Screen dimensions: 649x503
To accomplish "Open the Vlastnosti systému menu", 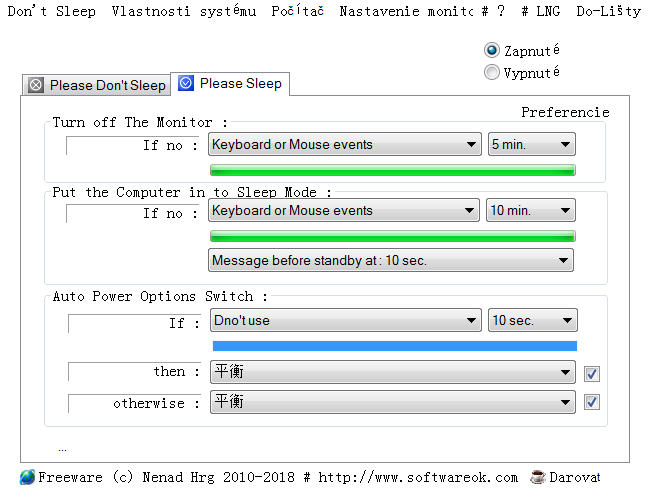I will [184, 11].
